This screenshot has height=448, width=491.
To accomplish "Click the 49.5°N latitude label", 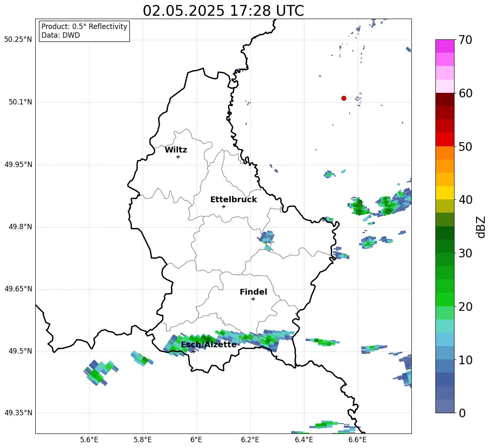I will click(20, 351).
